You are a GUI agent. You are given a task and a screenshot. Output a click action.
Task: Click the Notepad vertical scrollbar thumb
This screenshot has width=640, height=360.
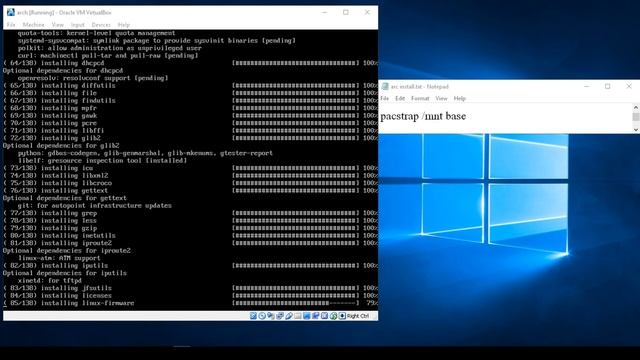point(636,117)
